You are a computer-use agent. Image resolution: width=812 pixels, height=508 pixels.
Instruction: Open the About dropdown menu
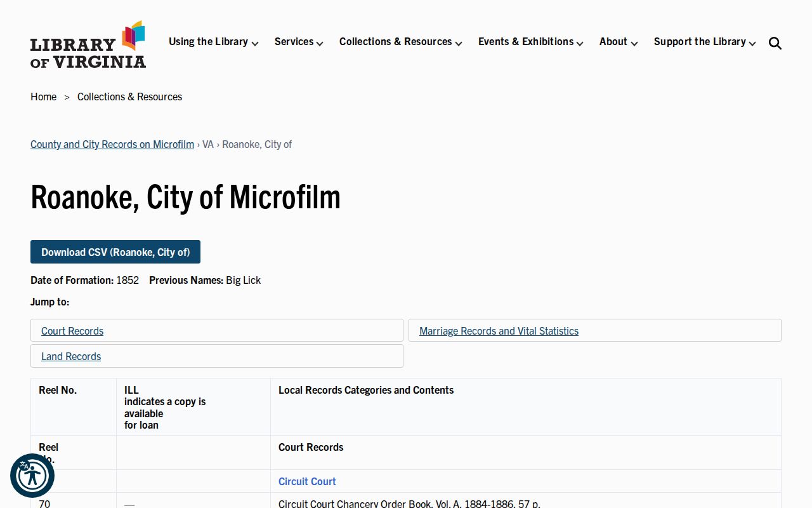(x=619, y=42)
